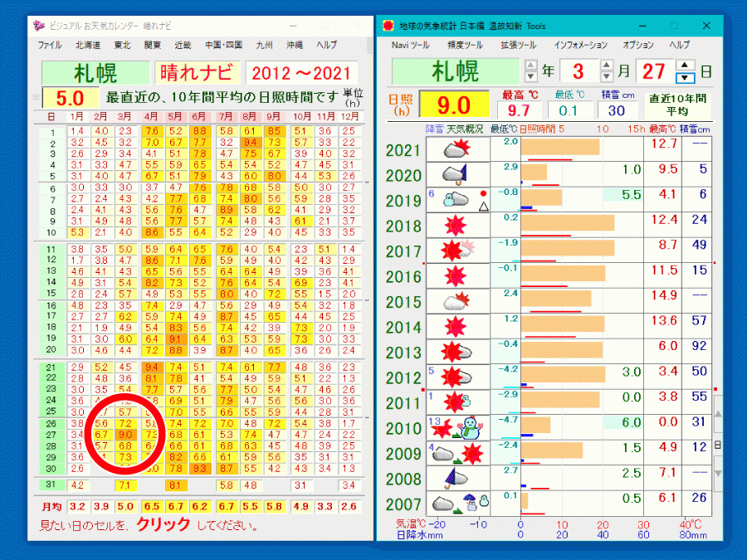Screen dimensions: 747x560
Task: Click the 2020 rain umbrella weather icon
Action: click(x=456, y=175)
